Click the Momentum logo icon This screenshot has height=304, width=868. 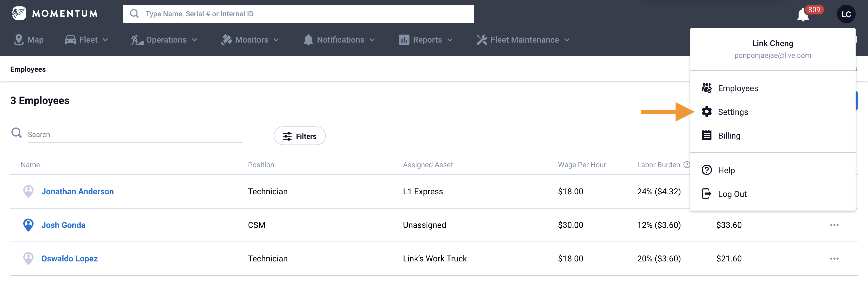pos(19,13)
